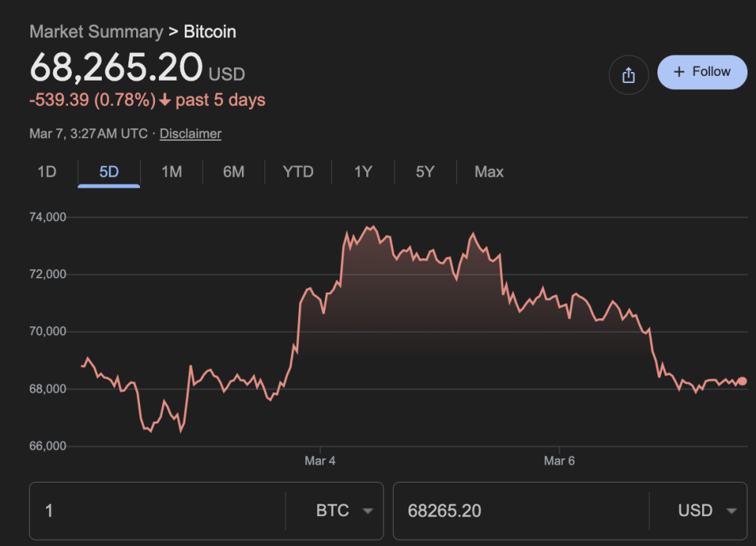Switch to the 6M chart range

coord(233,172)
